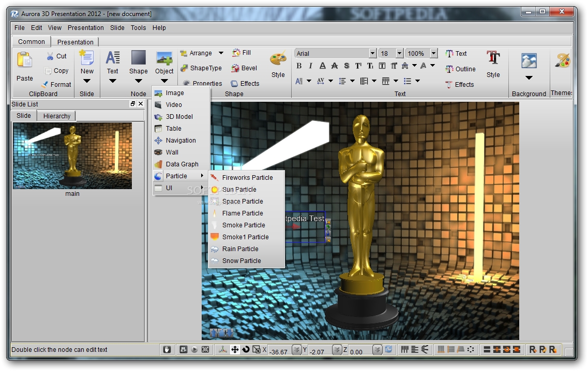Image resolution: width=588 pixels, height=371 pixels.
Task: Click the play presentation icon in status bar
Action: tap(194, 349)
